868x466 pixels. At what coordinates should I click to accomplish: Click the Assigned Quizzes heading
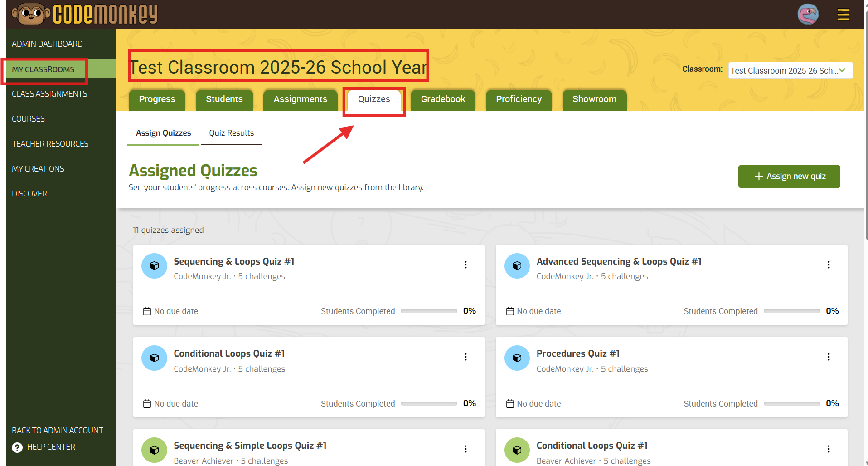[x=193, y=171]
